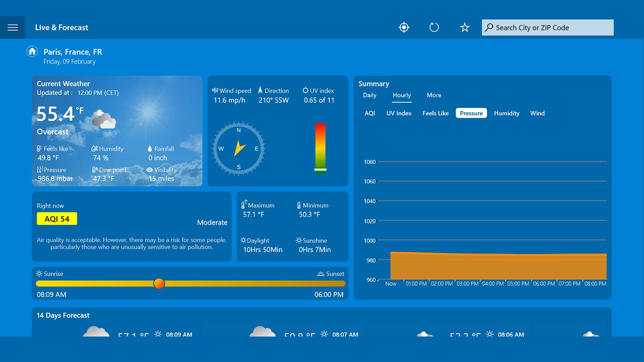Refresh the weather data

434,27
